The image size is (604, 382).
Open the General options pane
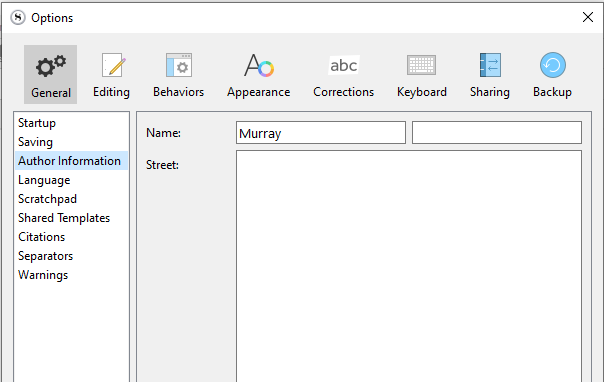coord(50,74)
